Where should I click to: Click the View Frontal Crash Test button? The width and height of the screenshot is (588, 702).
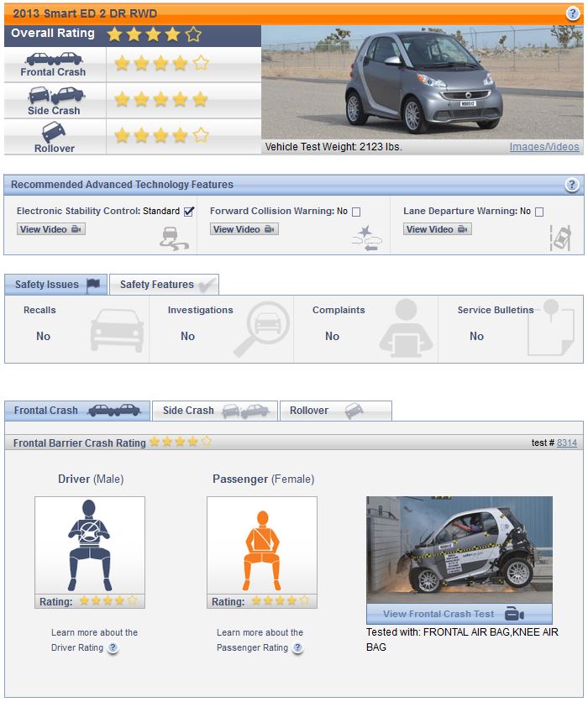(459, 614)
